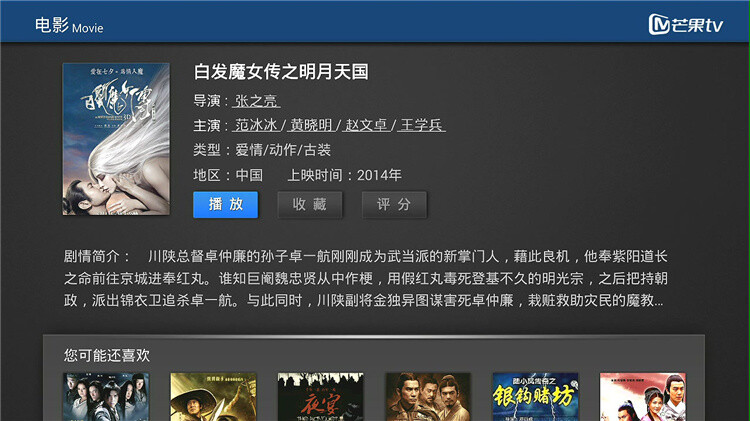750x421 pixels.
Task: Open the 夜宴 recommended movie poster
Action: coord(320,397)
